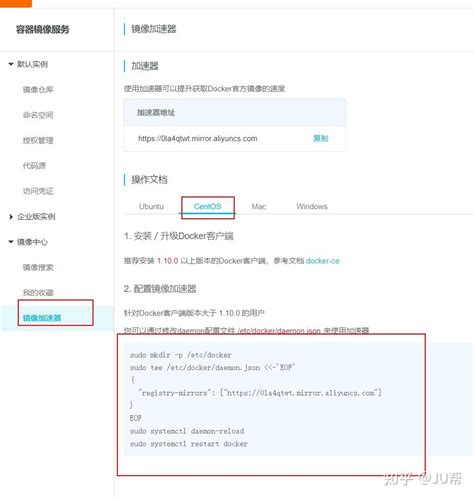Open 访问凭证 in the sidebar
474x498 pixels.
pyautogui.click(x=38, y=191)
